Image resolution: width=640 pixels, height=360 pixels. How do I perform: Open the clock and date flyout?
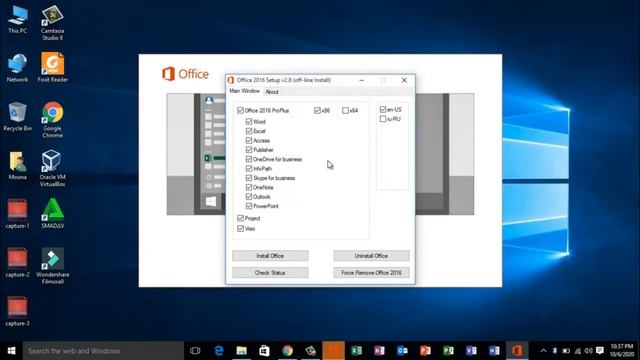tap(622, 351)
